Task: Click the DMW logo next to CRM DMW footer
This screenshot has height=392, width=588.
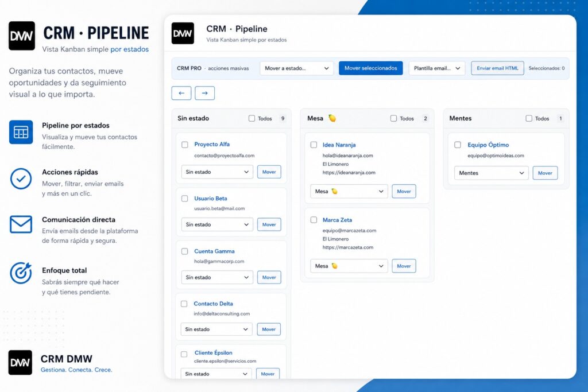Action: tap(20, 362)
